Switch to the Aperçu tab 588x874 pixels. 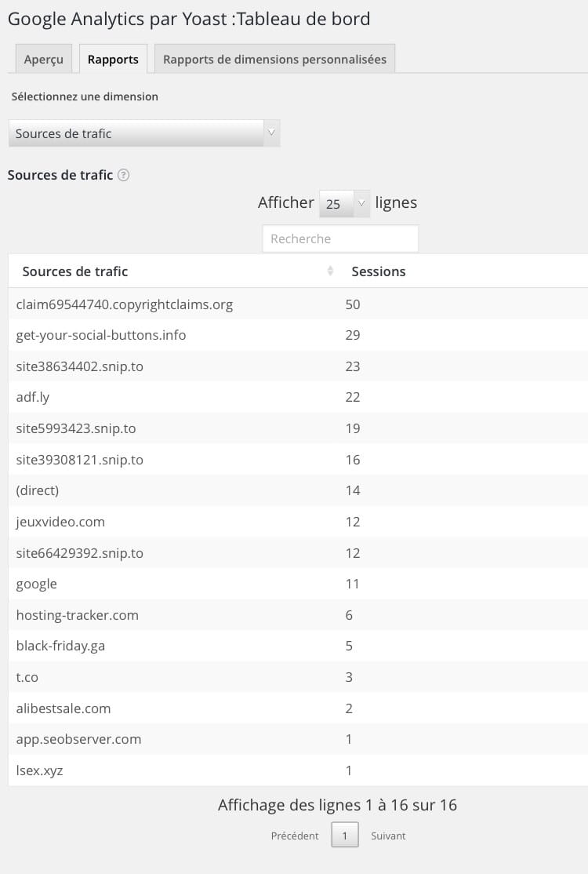pyautogui.click(x=43, y=59)
